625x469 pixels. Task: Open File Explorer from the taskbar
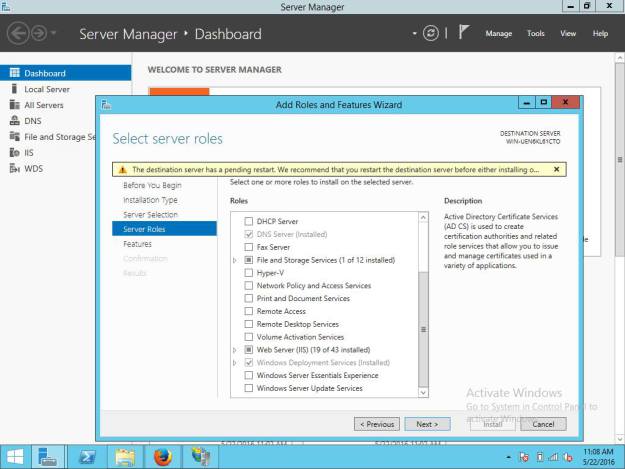pyautogui.click(x=125, y=457)
